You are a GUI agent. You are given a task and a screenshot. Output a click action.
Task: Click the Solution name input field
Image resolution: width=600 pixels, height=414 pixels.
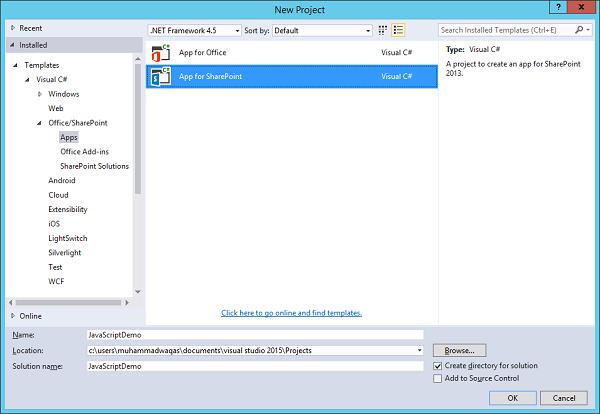[255, 366]
